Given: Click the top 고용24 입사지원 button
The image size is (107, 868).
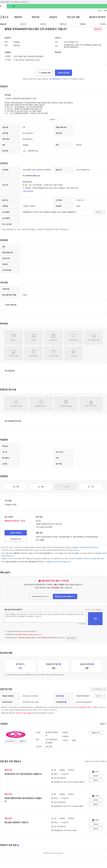Looking at the screenshot, I should 63,73.
